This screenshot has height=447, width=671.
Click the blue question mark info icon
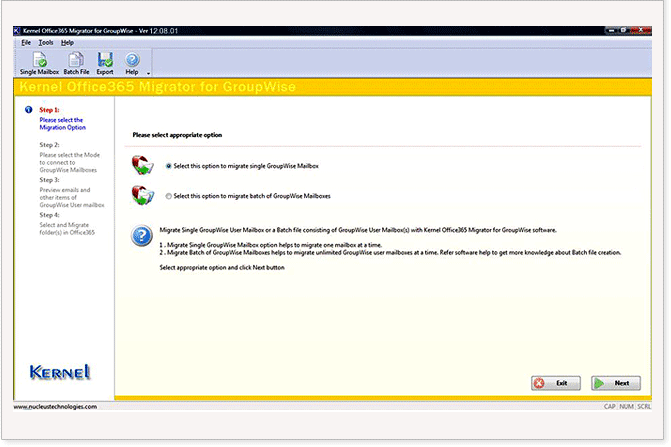(142, 236)
